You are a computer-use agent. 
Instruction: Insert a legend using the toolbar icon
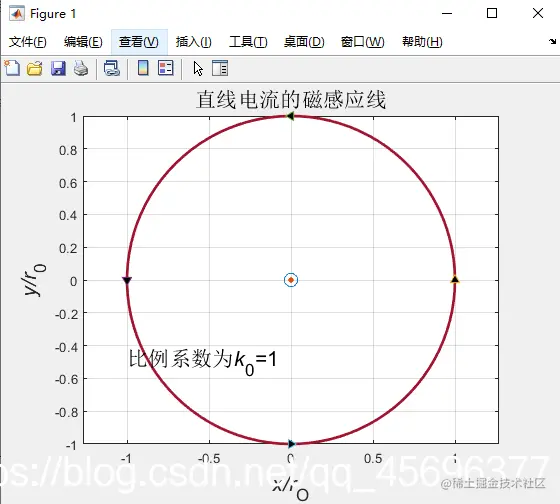(166, 68)
